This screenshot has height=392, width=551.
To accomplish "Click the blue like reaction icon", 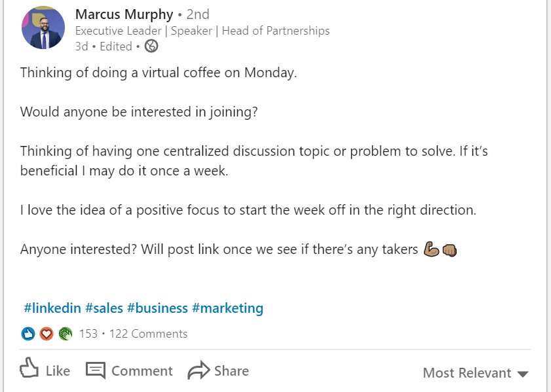I will click(x=28, y=334).
